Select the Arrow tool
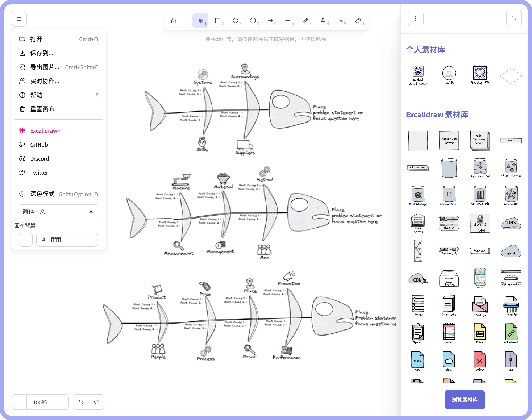Image resolution: width=532 pixels, height=420 pixels. coord(270,21)
